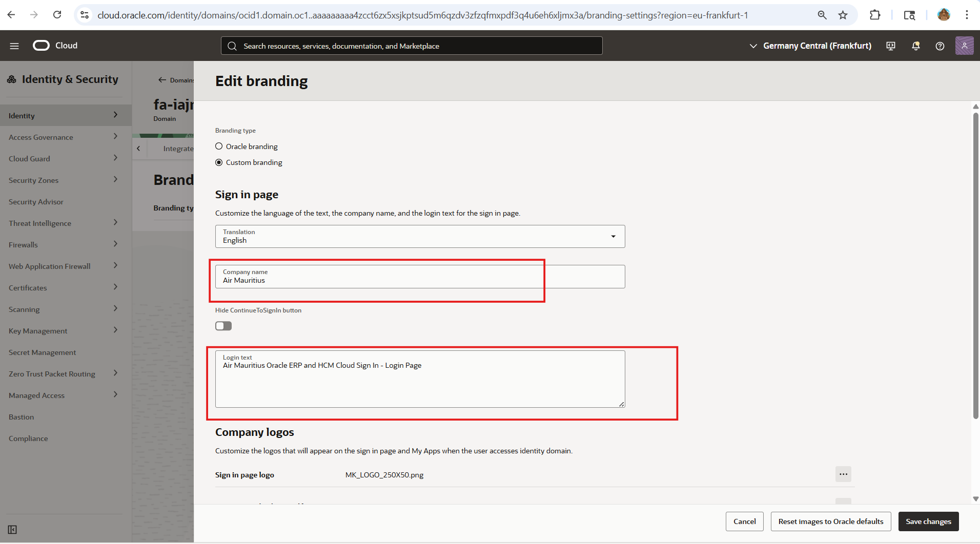The image size is (980, 544).
Task: Click the top search resources field
Action: tap(412, 46)
